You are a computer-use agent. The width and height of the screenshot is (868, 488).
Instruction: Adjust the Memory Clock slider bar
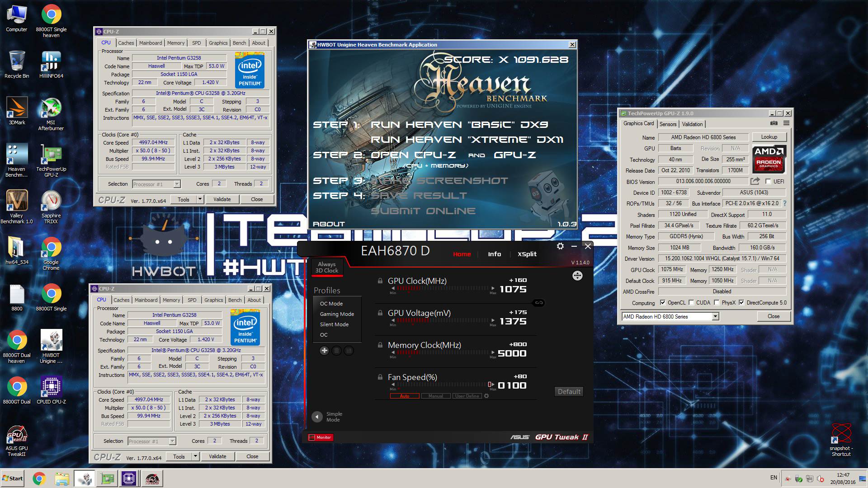pos(443,352)
